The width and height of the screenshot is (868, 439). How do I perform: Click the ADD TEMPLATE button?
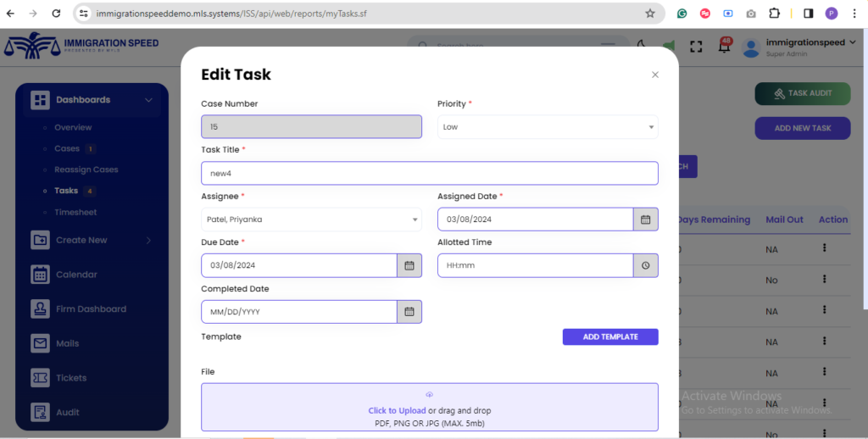pos(610,336)
